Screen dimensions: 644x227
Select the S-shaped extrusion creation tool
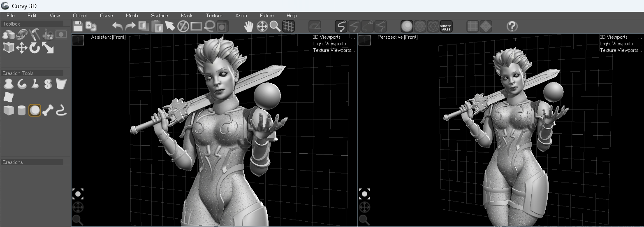pos(48,84)
